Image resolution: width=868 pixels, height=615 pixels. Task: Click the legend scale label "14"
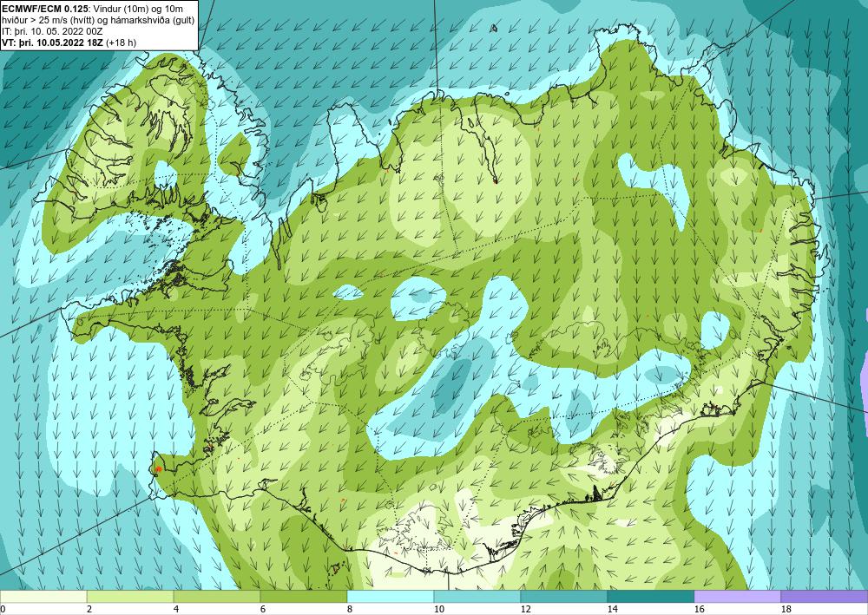(612, 610)
